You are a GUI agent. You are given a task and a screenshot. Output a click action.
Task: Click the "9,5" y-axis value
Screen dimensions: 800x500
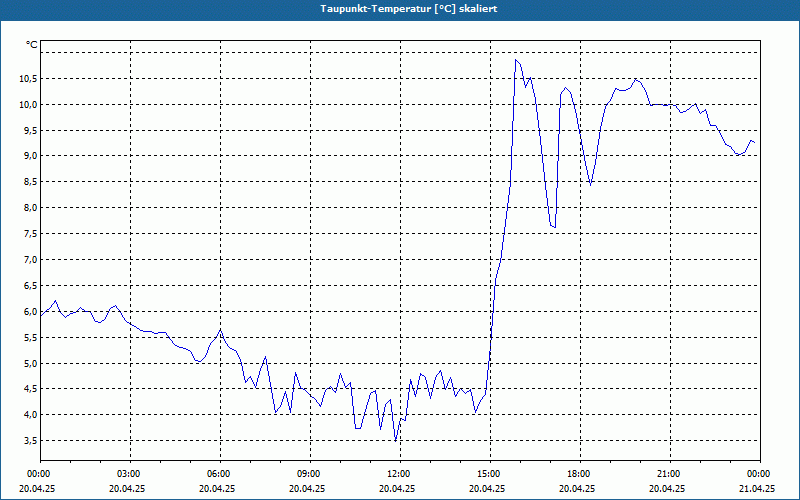(30, 130)
